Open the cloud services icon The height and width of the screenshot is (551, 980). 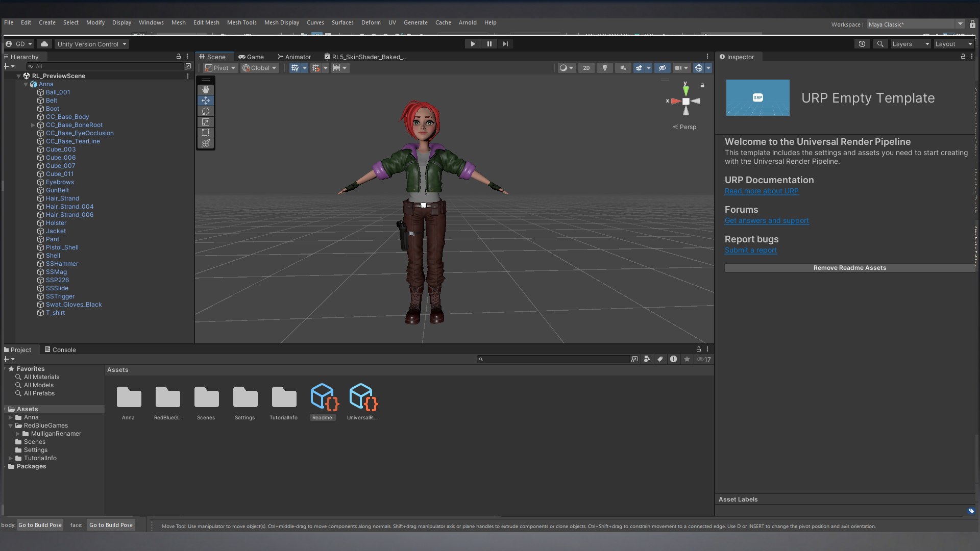click(44, 44)
